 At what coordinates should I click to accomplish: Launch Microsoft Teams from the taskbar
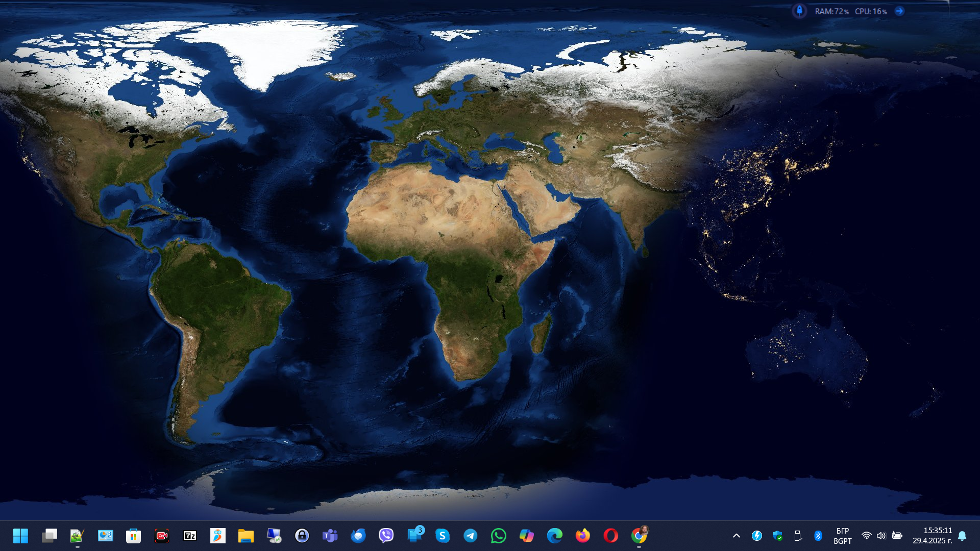330,536
